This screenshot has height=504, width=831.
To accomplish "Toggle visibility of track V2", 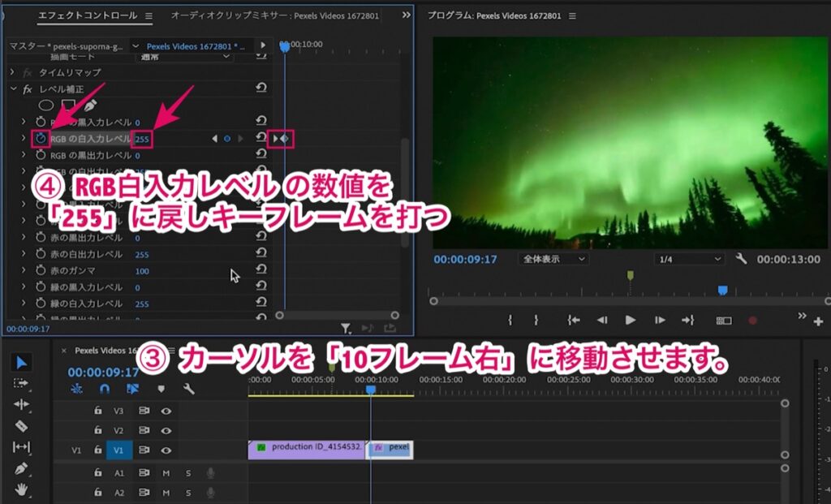I will 166,430.
